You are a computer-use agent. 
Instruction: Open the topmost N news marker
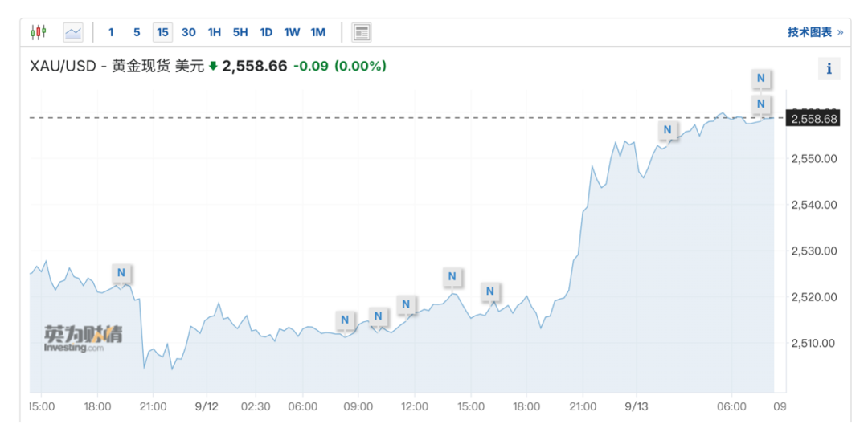(761, 79)
